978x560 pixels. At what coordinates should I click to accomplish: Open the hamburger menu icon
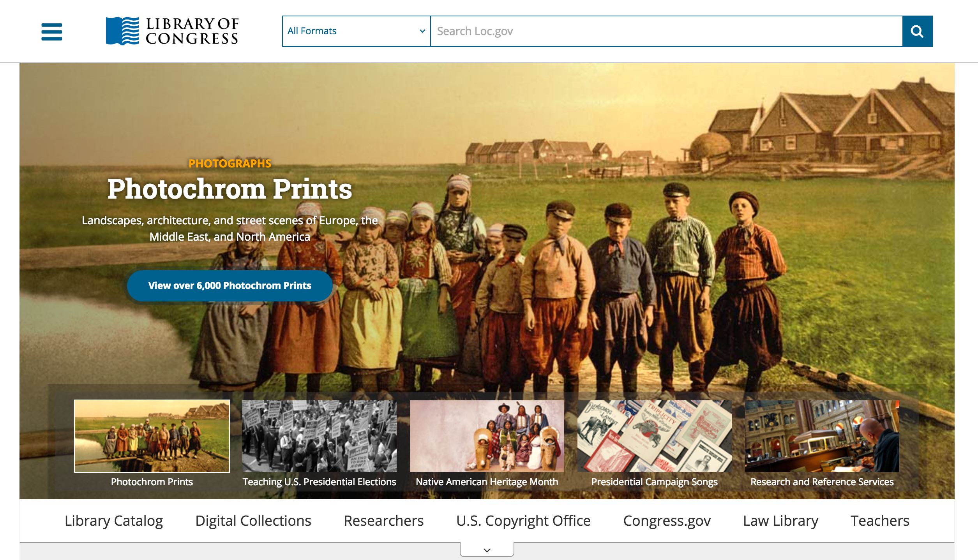click(x=51, y=32)
